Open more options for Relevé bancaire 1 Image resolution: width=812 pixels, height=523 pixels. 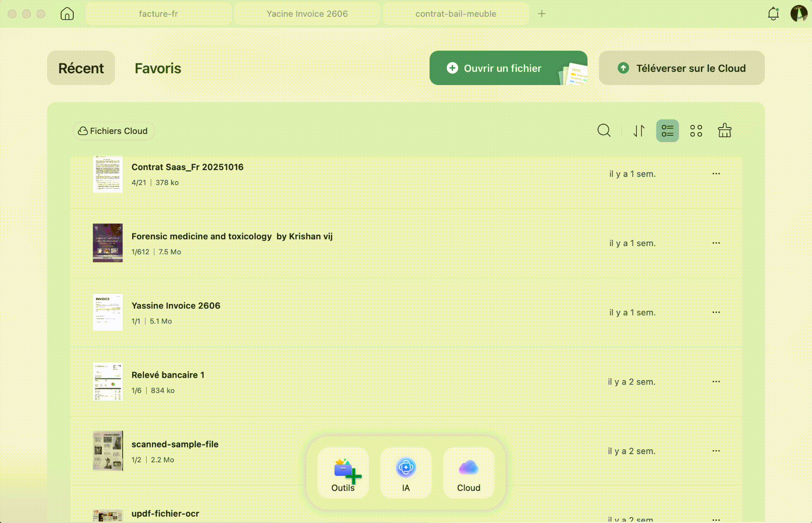click(716, 381)
